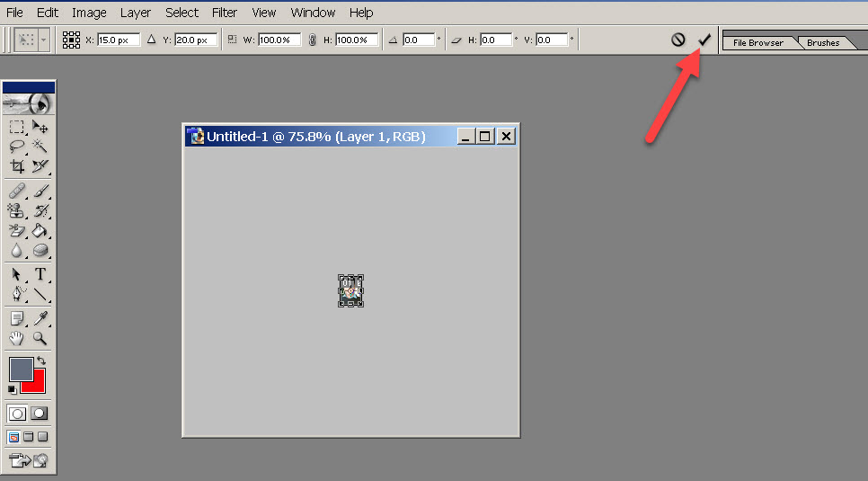The image size is (868, 481).
Task: Select the Move tool
Action: coord(40,127)
